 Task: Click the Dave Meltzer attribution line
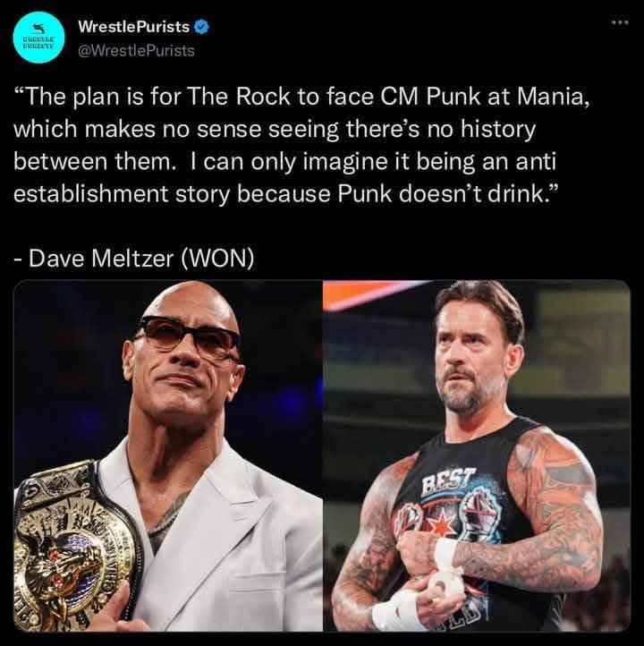click(134, 259)
